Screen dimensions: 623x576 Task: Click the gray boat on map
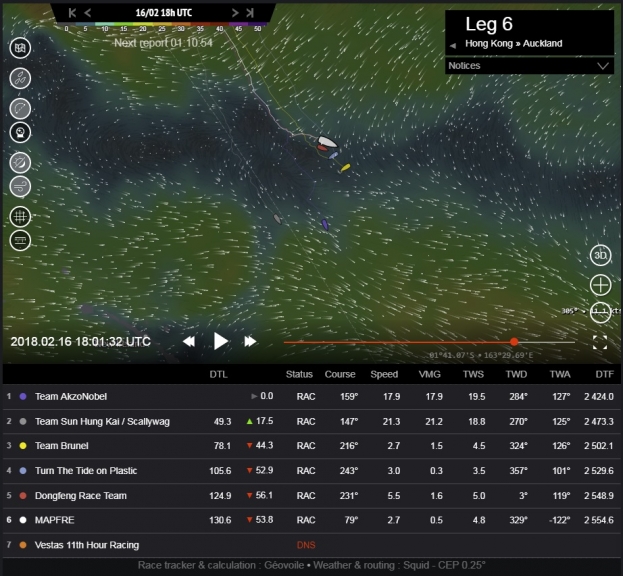click(x=277, y=218)
